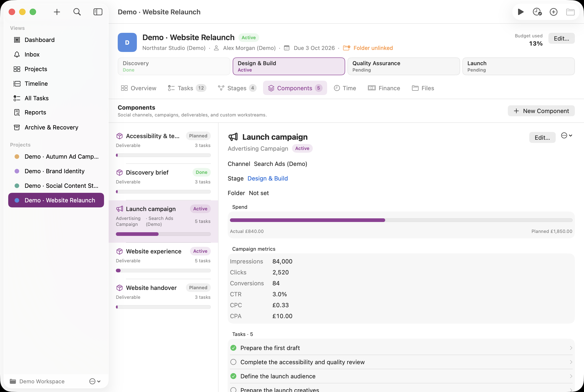Switch to the Overview tab

(x=139, y=88)
